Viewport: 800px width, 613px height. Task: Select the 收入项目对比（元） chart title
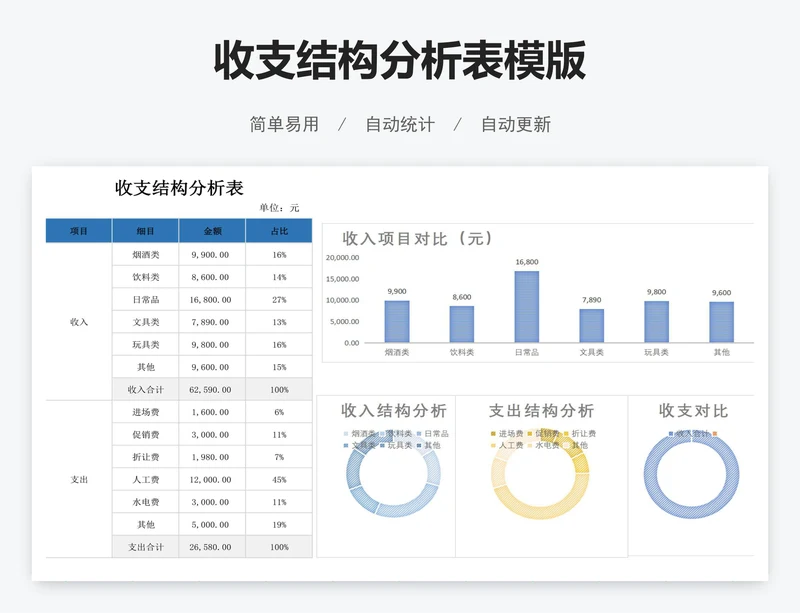418,238
